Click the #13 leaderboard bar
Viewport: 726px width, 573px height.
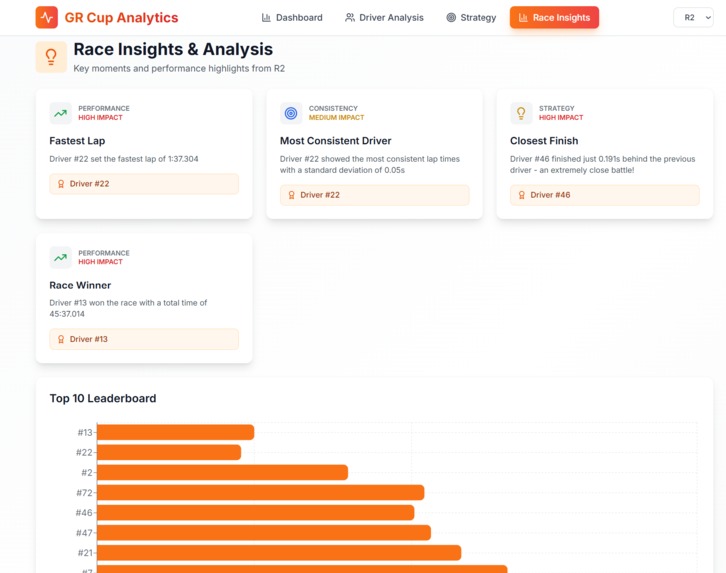coord(175,432)
